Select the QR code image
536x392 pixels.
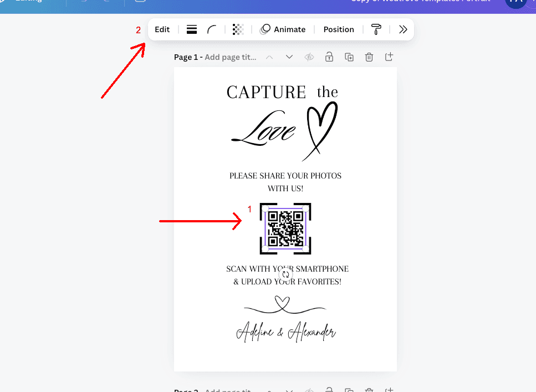pyautogui.click(x=285, y=228)
